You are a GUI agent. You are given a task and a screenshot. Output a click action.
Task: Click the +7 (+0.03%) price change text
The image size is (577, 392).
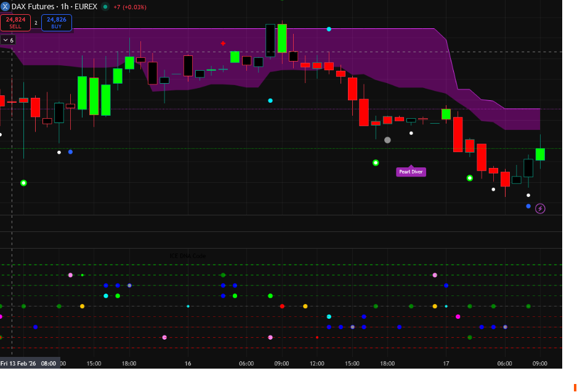click(x=130, y=7)
